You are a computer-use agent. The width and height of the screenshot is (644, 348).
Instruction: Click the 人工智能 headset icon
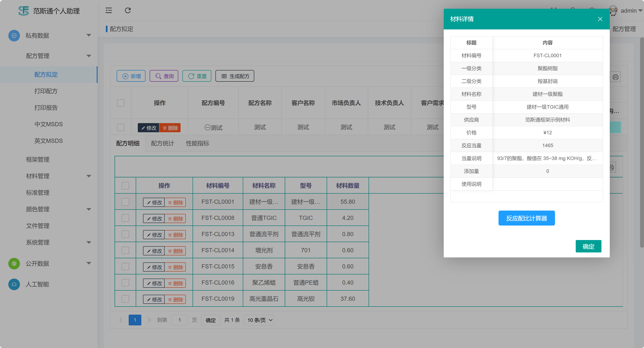[x=14, y=284]
